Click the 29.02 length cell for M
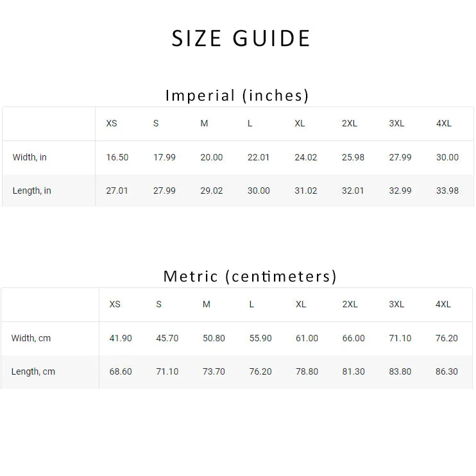 pos(212,191)
